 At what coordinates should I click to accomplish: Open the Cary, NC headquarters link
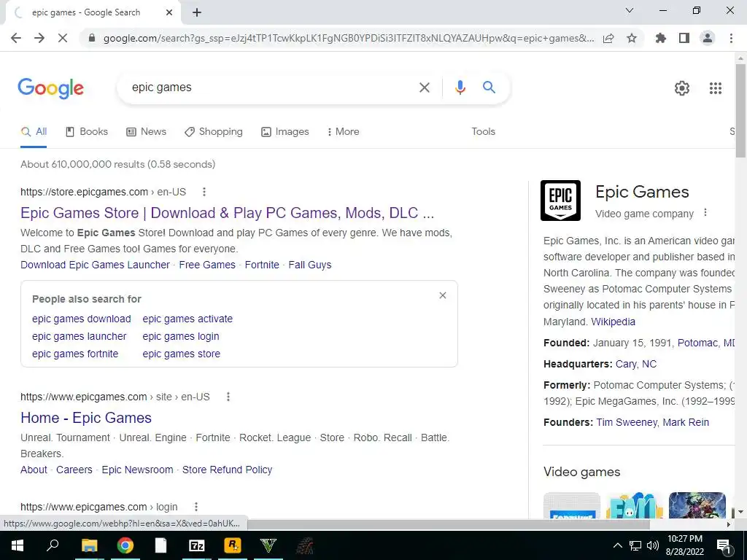click(x=636, y=365)
